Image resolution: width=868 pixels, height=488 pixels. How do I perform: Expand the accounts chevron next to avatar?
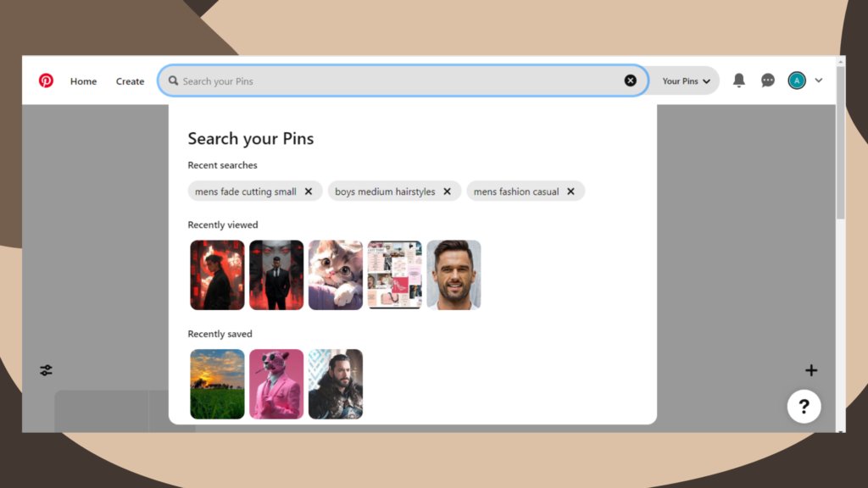[819, 80]
